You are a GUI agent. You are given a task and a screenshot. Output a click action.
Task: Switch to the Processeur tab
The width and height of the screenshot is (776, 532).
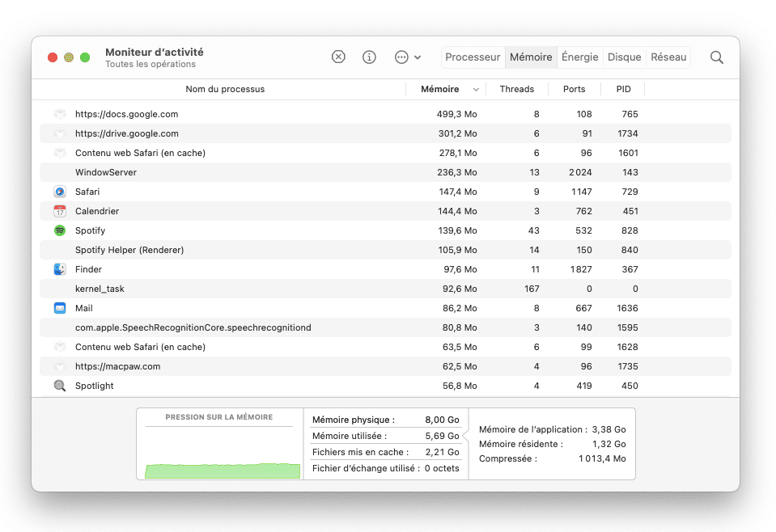473,57
